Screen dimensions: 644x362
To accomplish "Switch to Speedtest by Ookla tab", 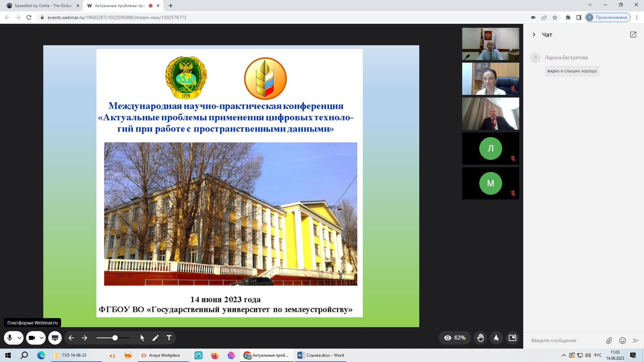I will (43, 6).
